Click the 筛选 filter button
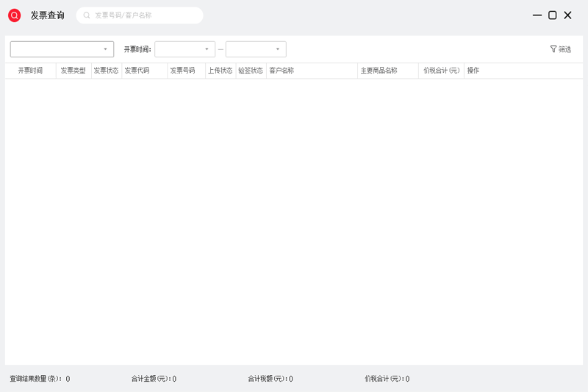 coord(561,49)
